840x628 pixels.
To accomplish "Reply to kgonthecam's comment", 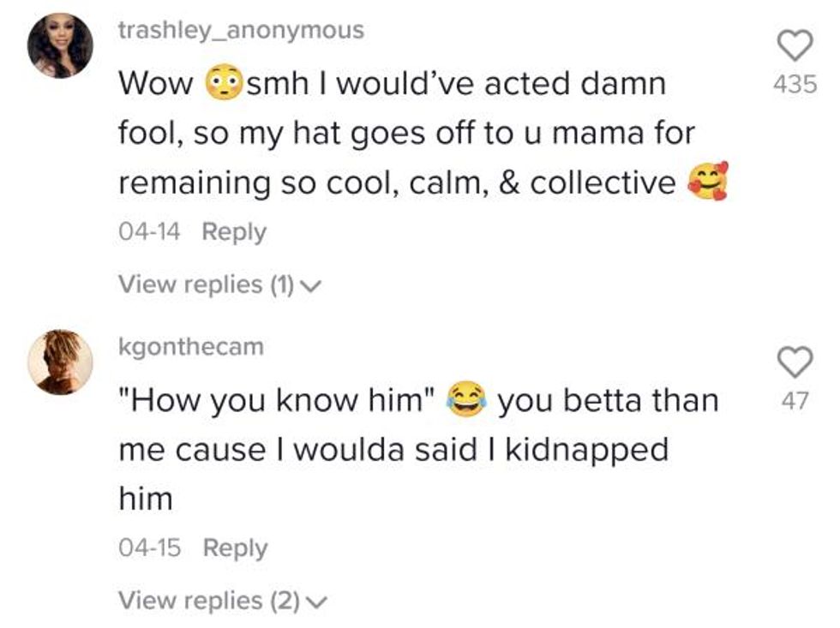I will (x=235, y=548).
